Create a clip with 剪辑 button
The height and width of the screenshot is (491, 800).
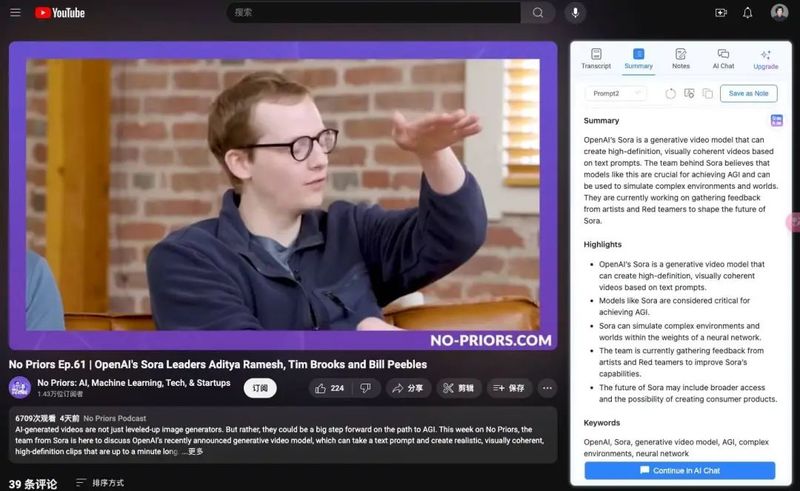(x=458, y=388)
